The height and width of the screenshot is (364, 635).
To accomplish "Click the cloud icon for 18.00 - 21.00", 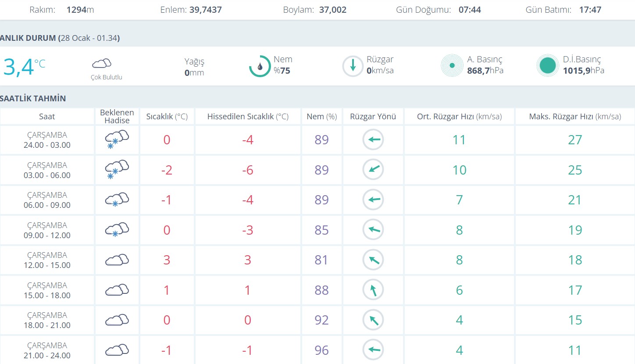I will point(117,320).
